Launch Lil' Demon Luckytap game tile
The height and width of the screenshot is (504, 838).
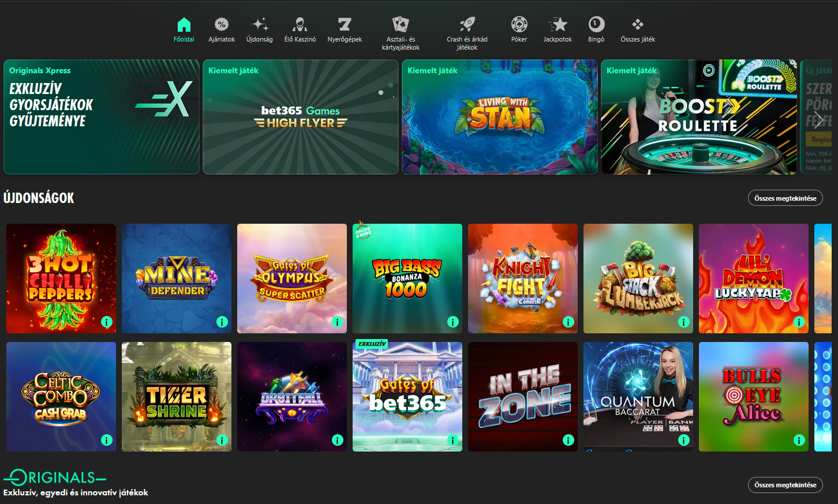(754, 279)
